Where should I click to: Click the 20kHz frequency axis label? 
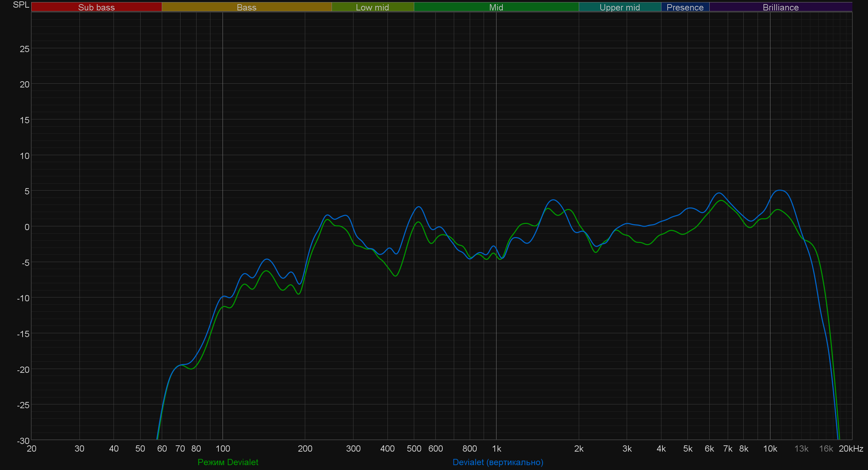[x=851, y=448]
